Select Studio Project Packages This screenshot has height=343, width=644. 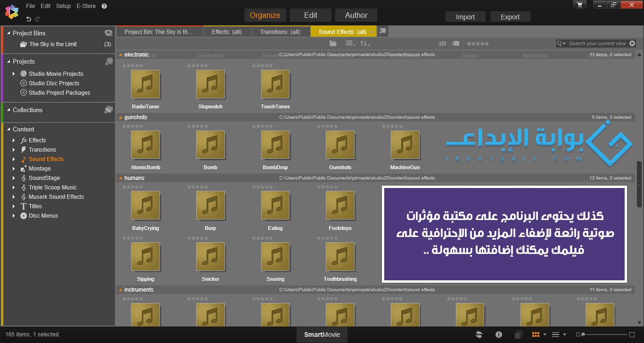tap(59, 93)
